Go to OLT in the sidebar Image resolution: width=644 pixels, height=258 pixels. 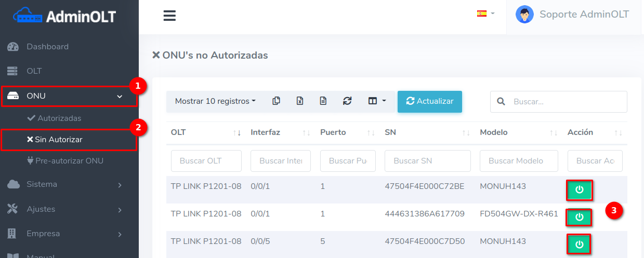pyautogui.click(x=34, y=71)
